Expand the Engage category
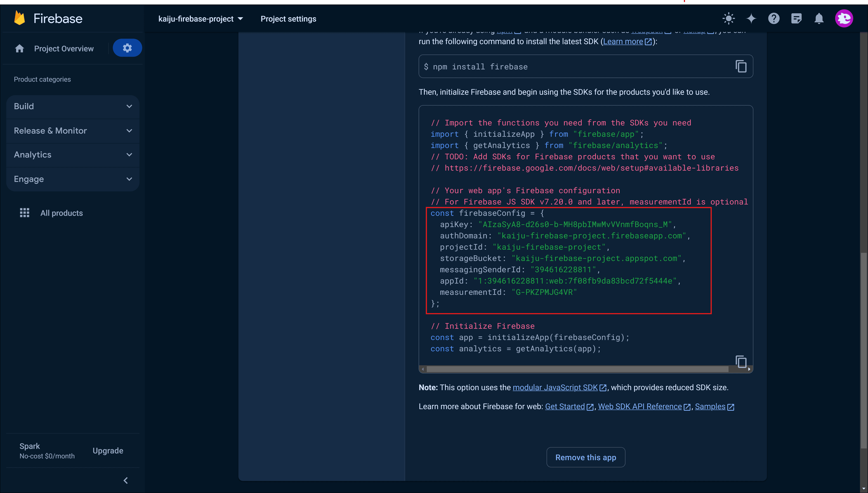The height and width of the screenshot is (493, 868). (73, 179)
